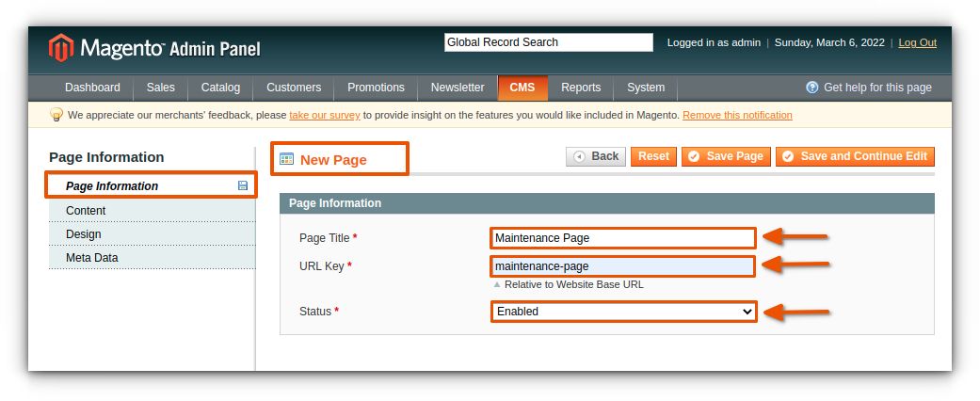This screenshot has height=401, width=980.
Task: Click the Back button
Action: tap(596, 157)
